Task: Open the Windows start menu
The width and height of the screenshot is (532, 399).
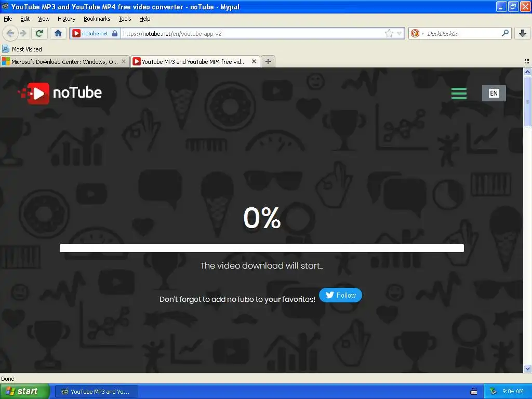Action: coord(25,392)
